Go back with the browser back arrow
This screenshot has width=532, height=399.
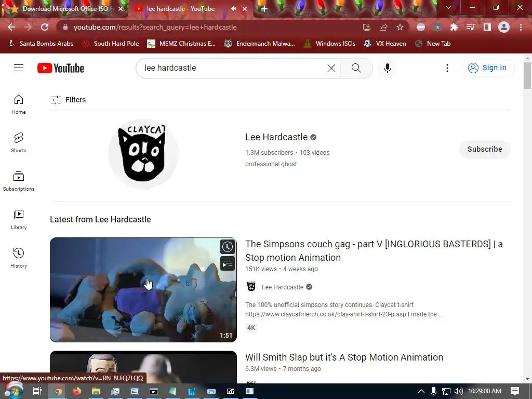click(11, 27)
